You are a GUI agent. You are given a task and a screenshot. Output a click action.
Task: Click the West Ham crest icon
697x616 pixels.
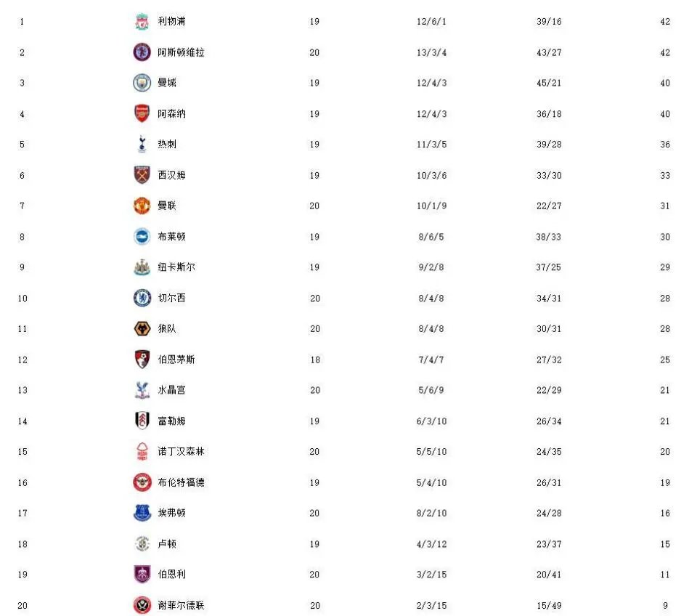click(x=142, y=175)
